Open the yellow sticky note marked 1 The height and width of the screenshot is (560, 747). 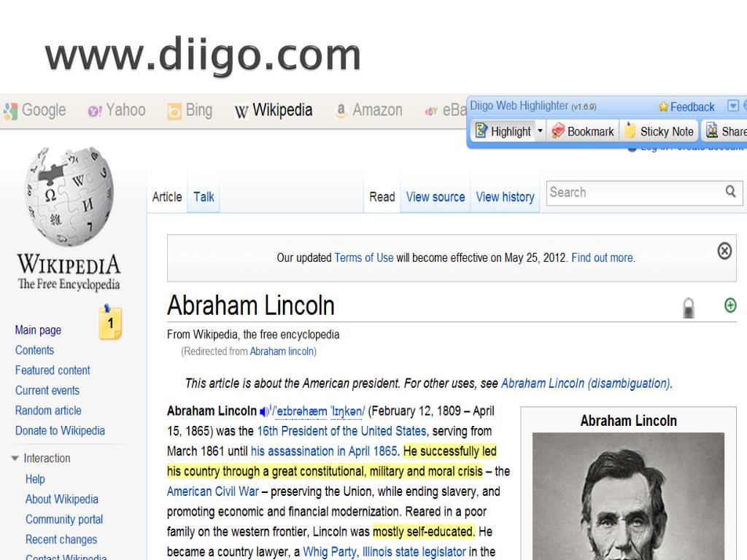110,322
